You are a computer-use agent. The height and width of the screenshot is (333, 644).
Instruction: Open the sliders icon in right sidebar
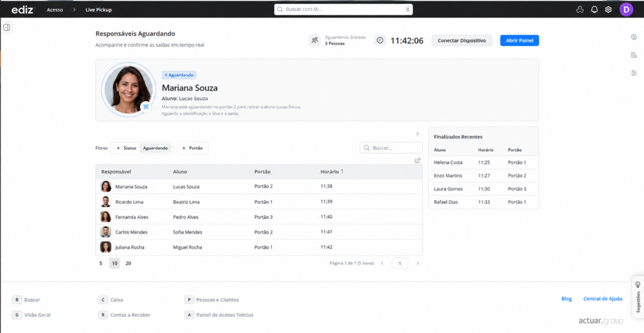634,73
